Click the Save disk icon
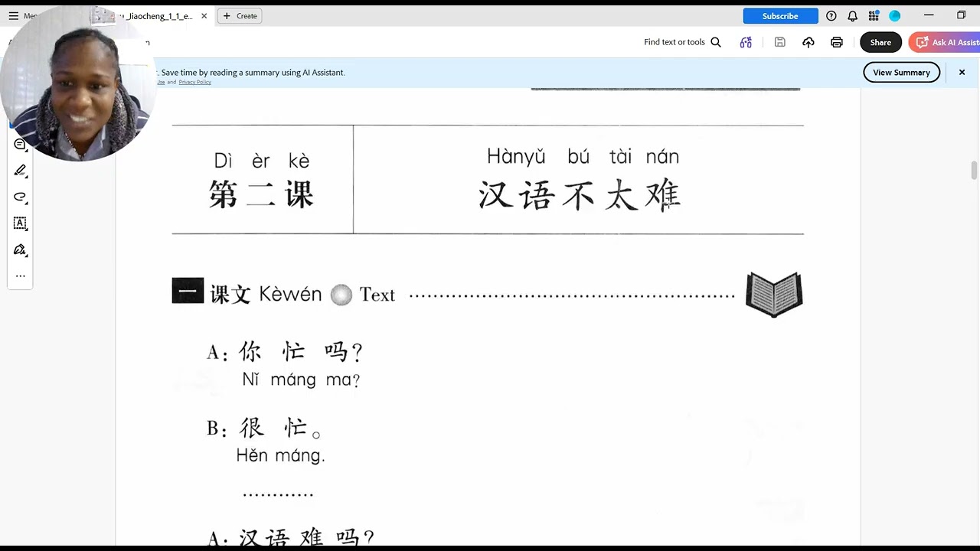 coord(779,42)
